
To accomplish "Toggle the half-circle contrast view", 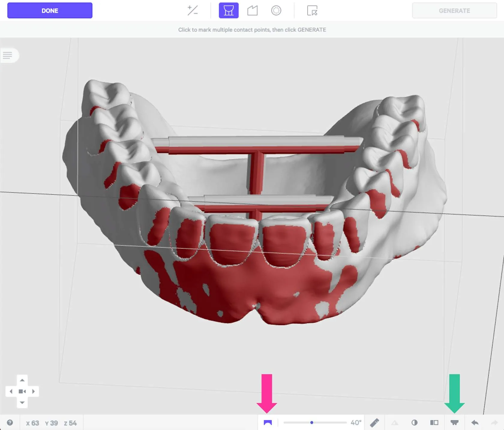I will [x=414, y=422].
